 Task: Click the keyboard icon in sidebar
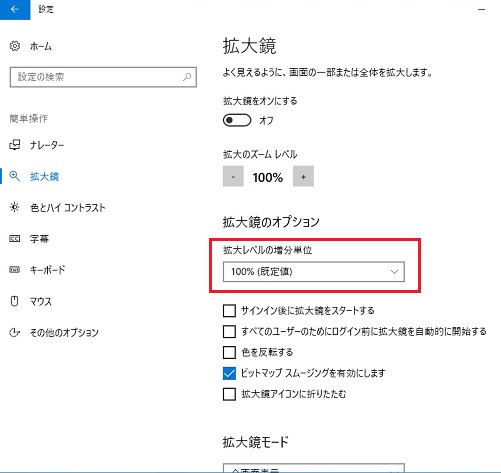[x=15, y=269]
